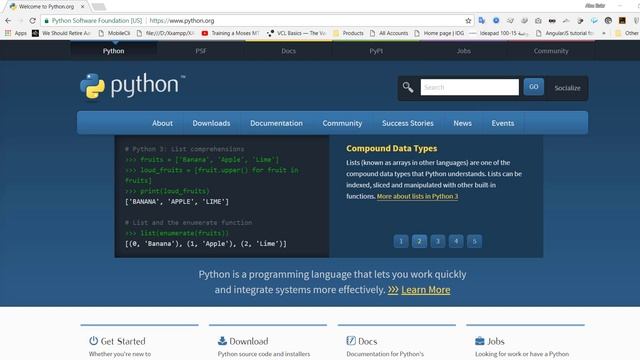Select the Jobs top navigation tab
Image resolution: width=640 pixels, height=360 pixels.
tap(463, 51)
